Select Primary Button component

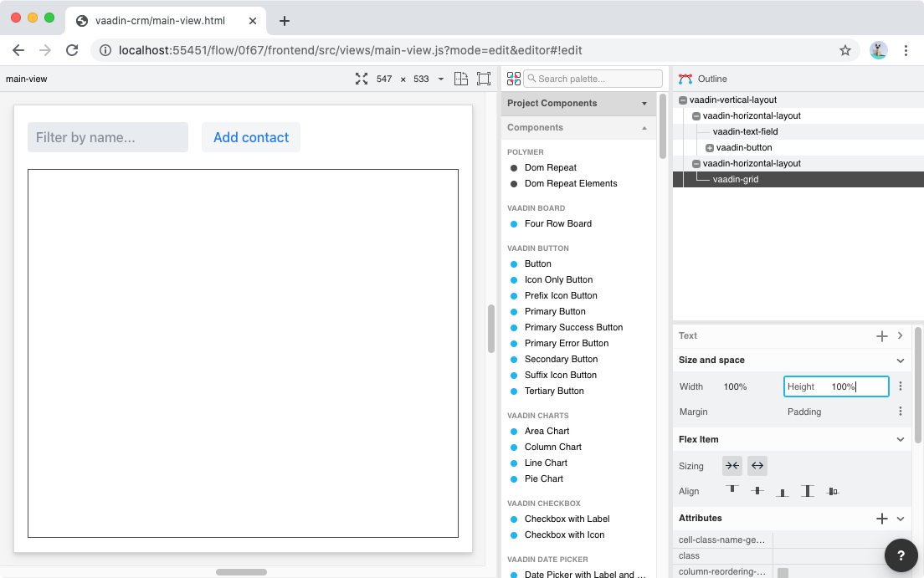point(555,312)
